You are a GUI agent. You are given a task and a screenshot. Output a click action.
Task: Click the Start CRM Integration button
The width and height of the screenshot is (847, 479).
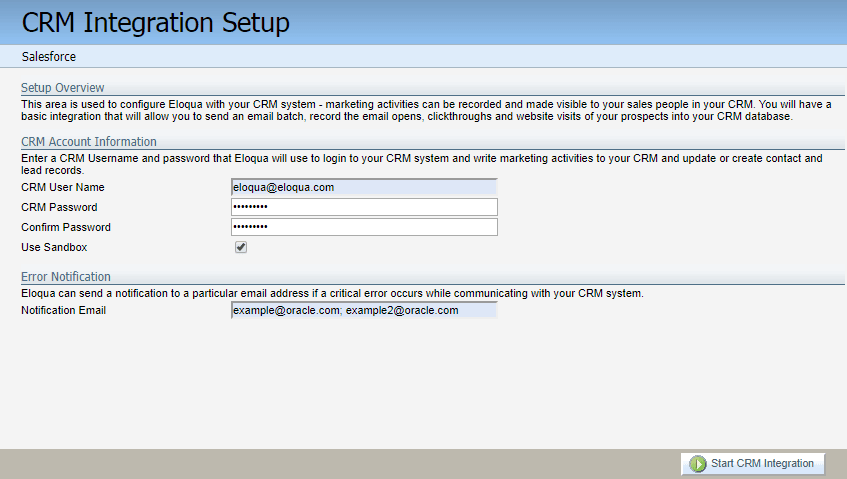752,463
